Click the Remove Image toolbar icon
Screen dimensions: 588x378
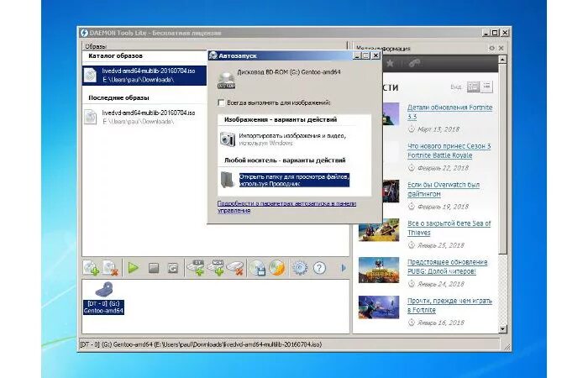point(111,268)
